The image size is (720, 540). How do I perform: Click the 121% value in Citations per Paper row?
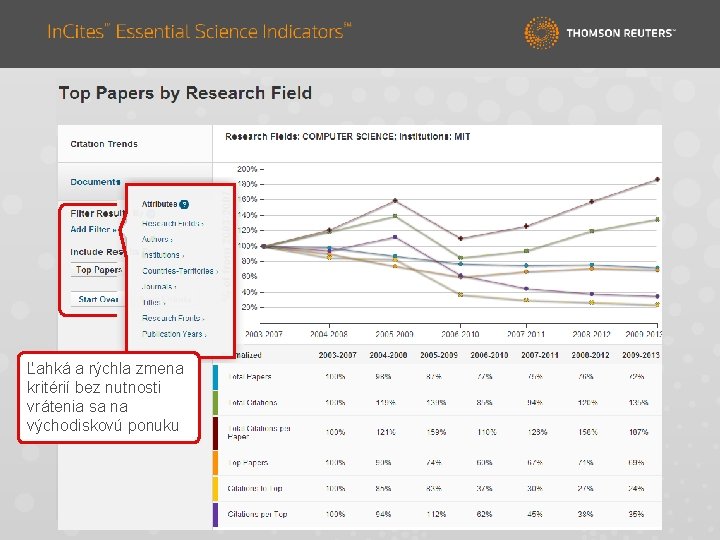pos(385,432)
